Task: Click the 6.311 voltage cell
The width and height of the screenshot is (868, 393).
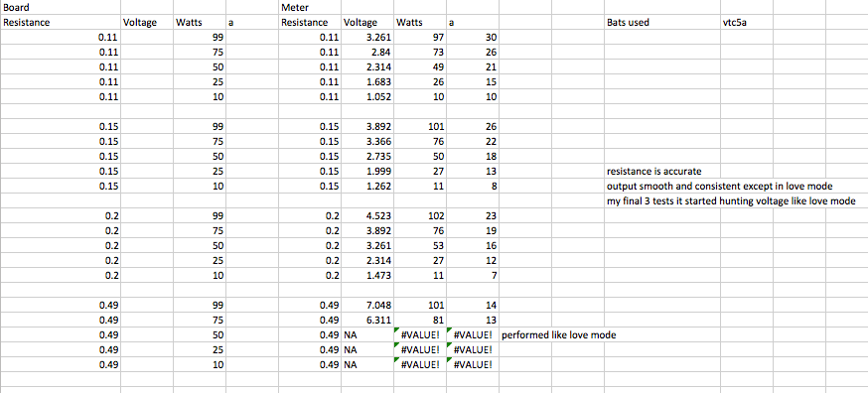Action: click(x=367, y=320)
